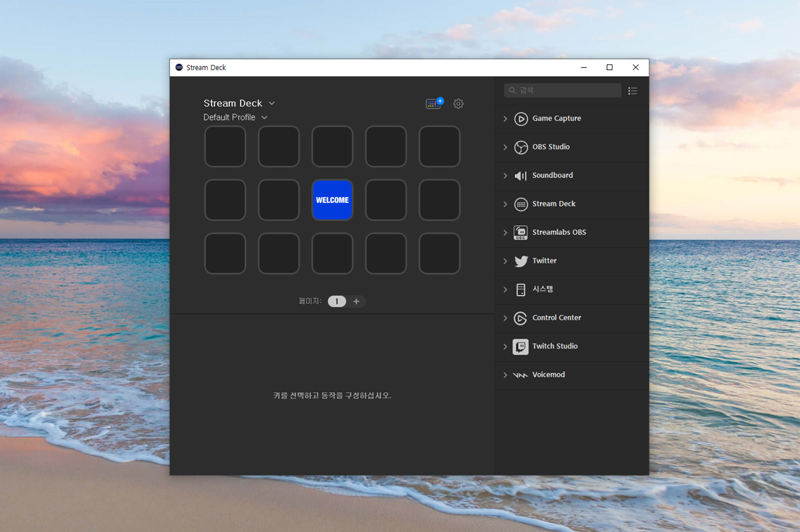Expand the OBS Studio chevron
This screenshot has width=800, height=532.
tap(506, 147)
